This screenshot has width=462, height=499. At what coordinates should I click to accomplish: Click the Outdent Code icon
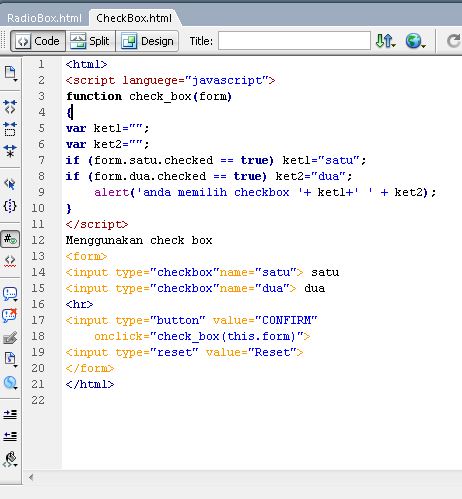click(x=10, y=436)
